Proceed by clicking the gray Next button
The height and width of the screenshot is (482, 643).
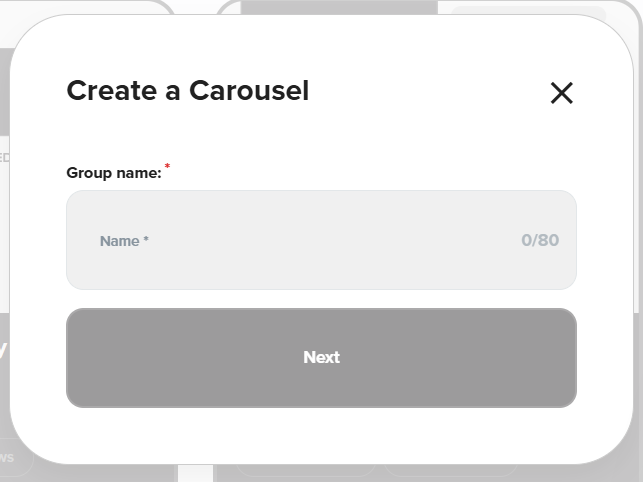pos(321,357)
